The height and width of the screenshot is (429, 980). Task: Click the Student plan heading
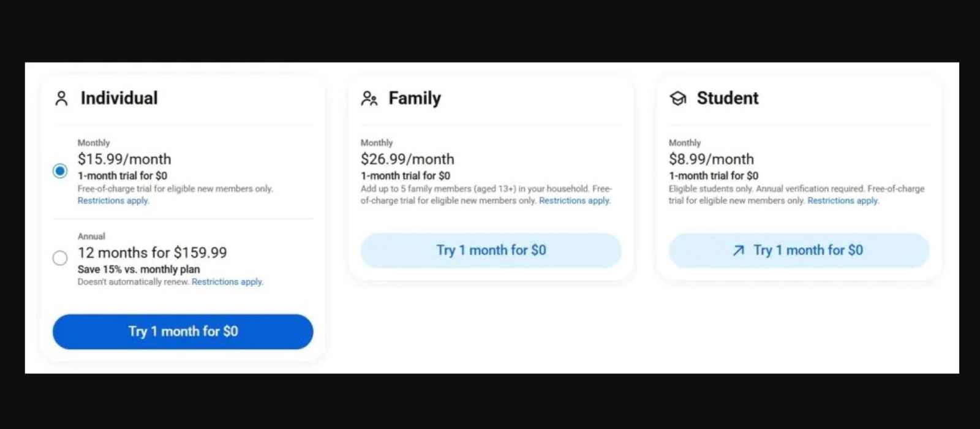[x=728, y=98]
